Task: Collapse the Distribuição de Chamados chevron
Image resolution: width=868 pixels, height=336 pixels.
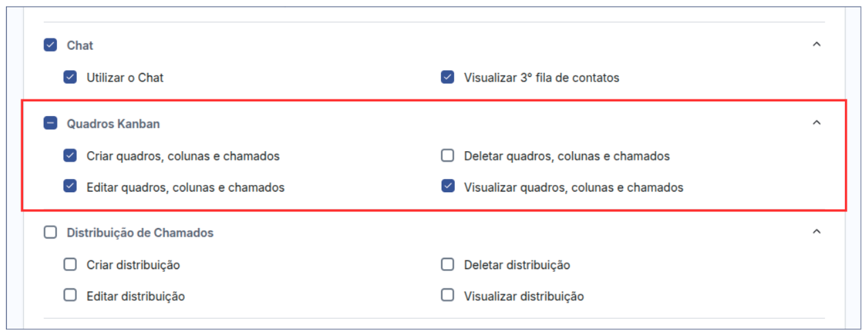Action: coord(816,232)
